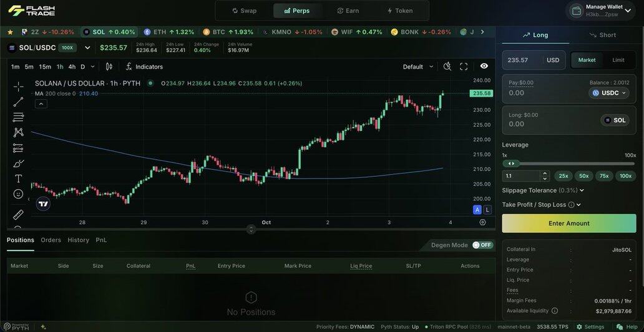Click the Enter Amount button

[x=568, y=223]
